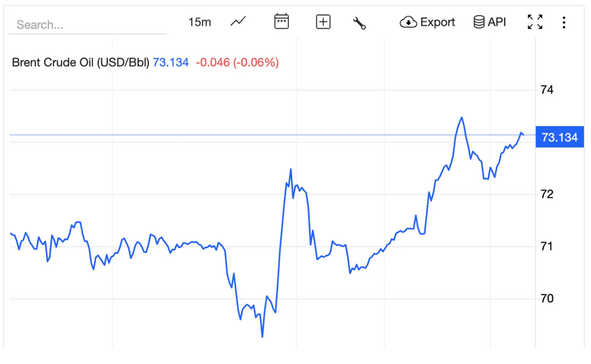This screenshot has width=591, height=364.
Task: Click the 70 label on the price axis
Action: tap(547, 299)
